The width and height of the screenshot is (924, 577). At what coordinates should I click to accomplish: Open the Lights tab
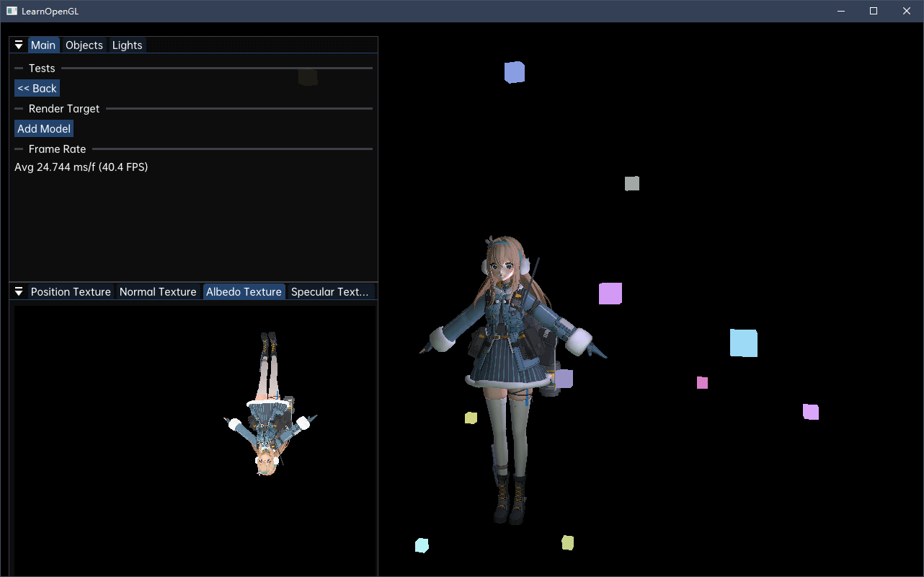(x=128, y=45)
